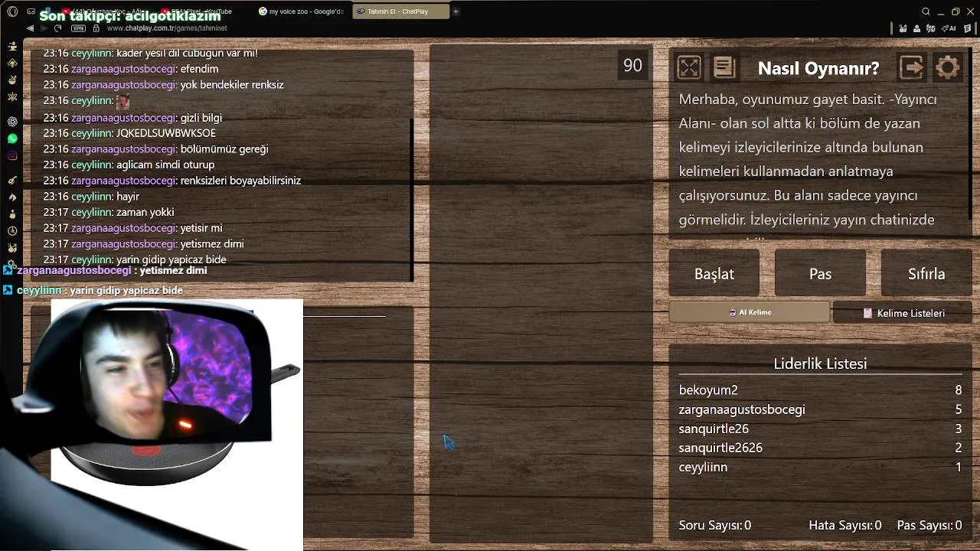Screen dimensions: 980x551
Task: Click the Opera logo menu icon
Action: tap(12, 11)
